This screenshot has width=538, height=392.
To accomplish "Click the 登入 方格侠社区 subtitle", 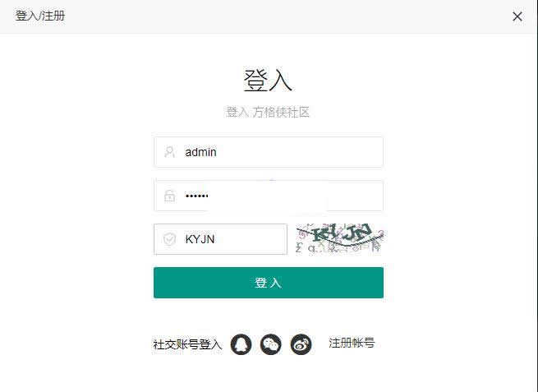I will point(268,112).
